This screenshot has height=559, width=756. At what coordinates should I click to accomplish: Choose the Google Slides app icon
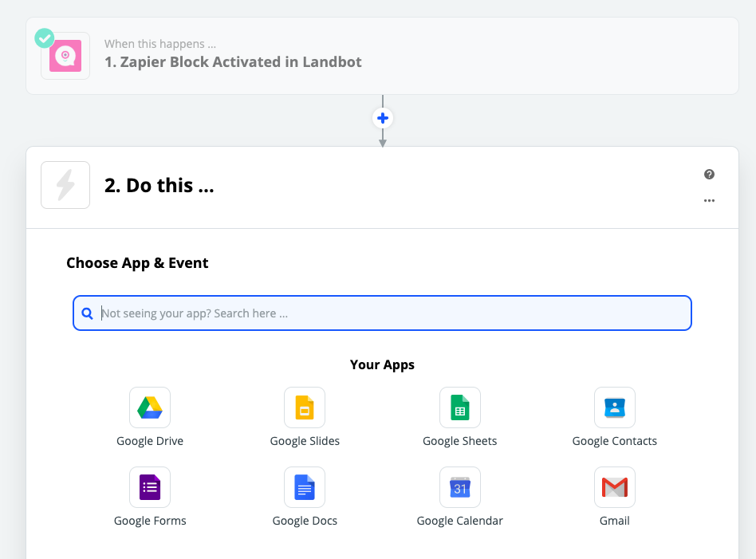305,407
